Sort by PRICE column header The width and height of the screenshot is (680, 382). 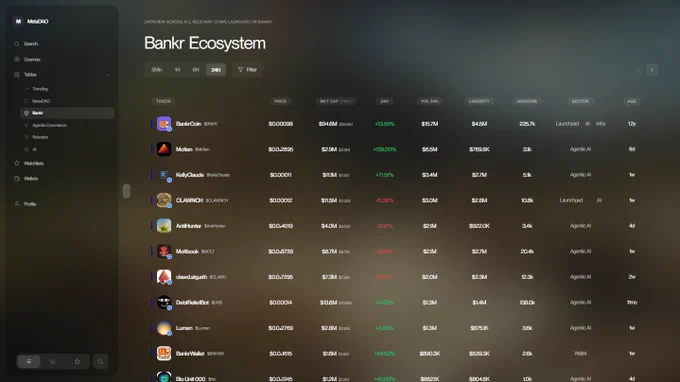[x=281, y=101]
